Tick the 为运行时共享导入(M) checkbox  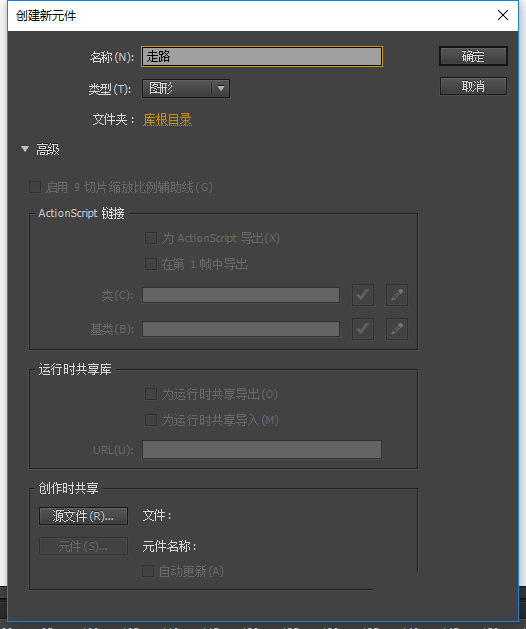[151, 420]
